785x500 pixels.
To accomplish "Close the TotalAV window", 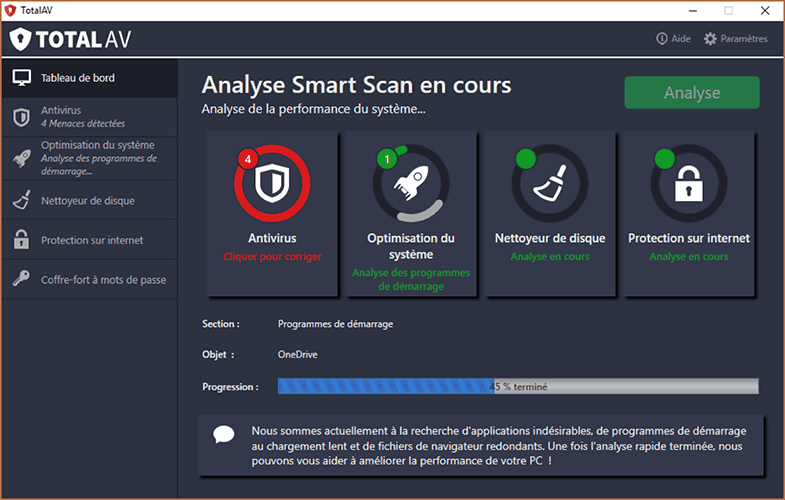I will click(x=765, y=11).
